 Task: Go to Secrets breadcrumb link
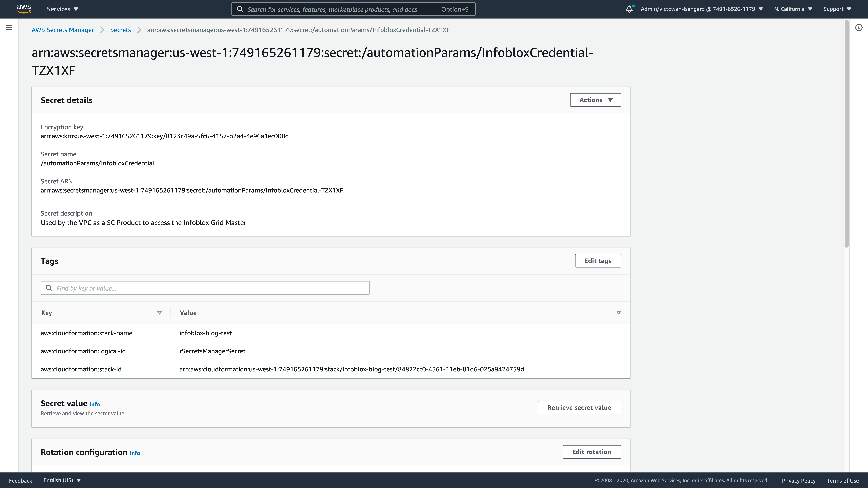121,30
